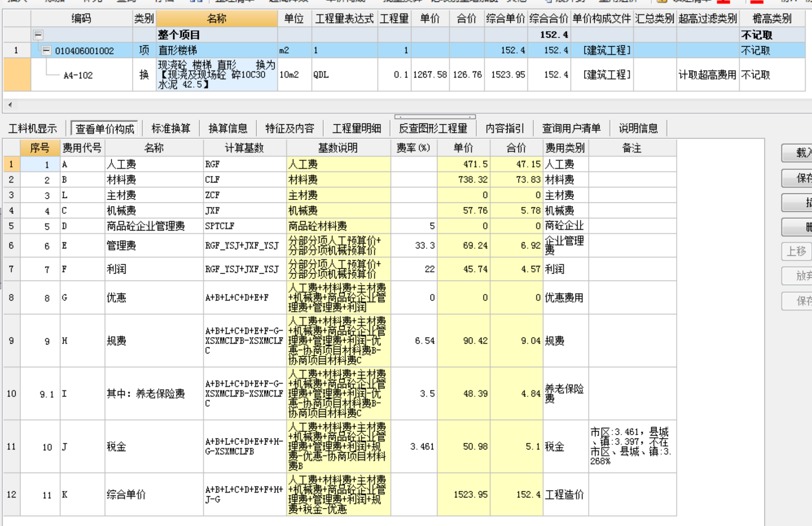Click the 738.32 material unit price cell
Viewport: 812px width, 526px height.
click(463, 180)
